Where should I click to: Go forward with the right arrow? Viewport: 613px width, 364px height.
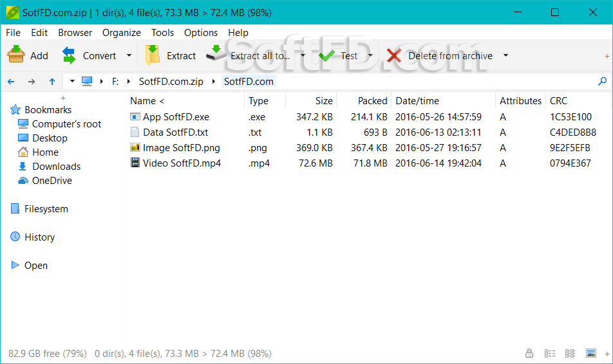32,82
